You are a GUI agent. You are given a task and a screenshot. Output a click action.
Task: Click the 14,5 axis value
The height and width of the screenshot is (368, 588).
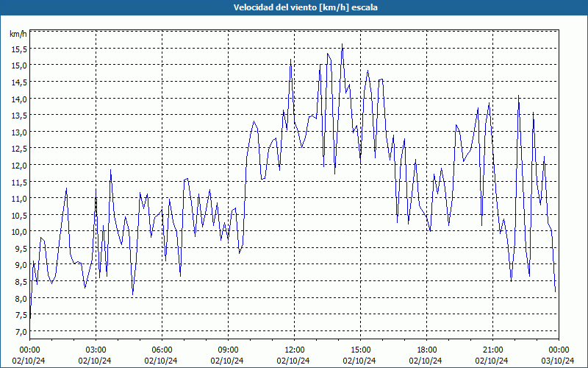[20, 82]
